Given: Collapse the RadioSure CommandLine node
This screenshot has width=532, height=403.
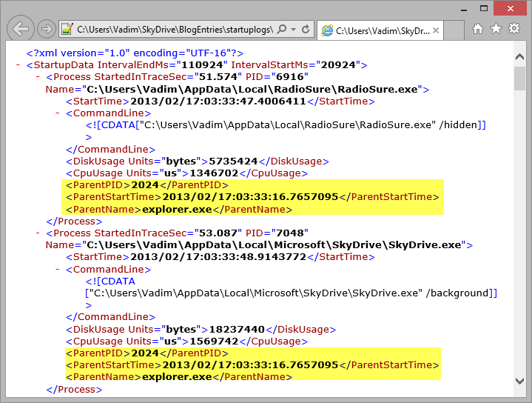Looking at the screenshot, I should (x=58, y=113).
